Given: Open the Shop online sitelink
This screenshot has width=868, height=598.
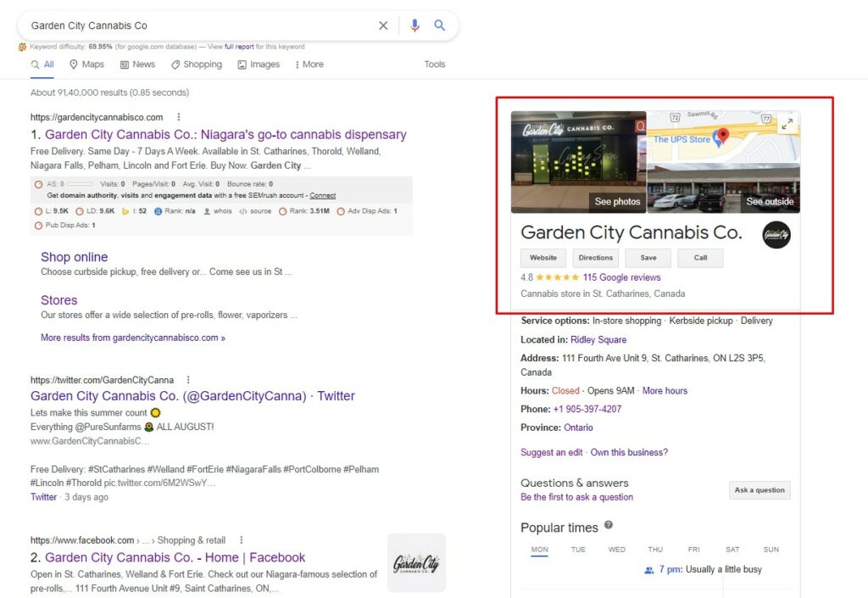Looking at the screenshot, I should [x=75, y=257].
